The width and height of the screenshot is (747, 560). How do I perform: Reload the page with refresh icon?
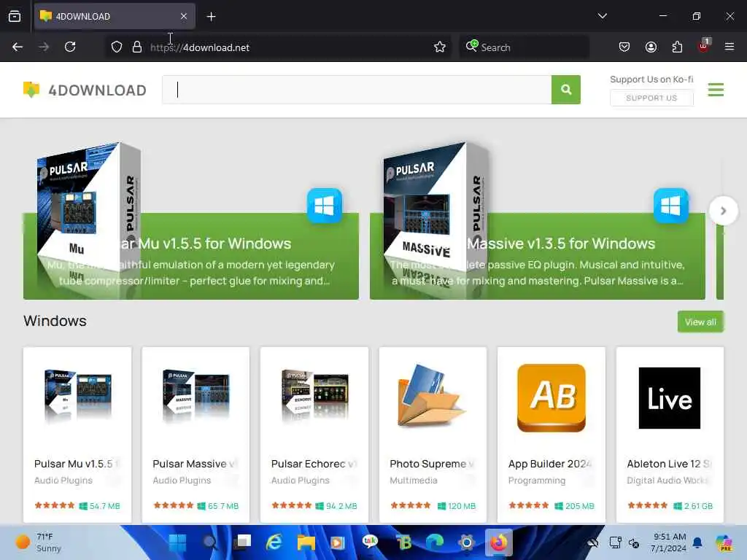click(70, 47)
